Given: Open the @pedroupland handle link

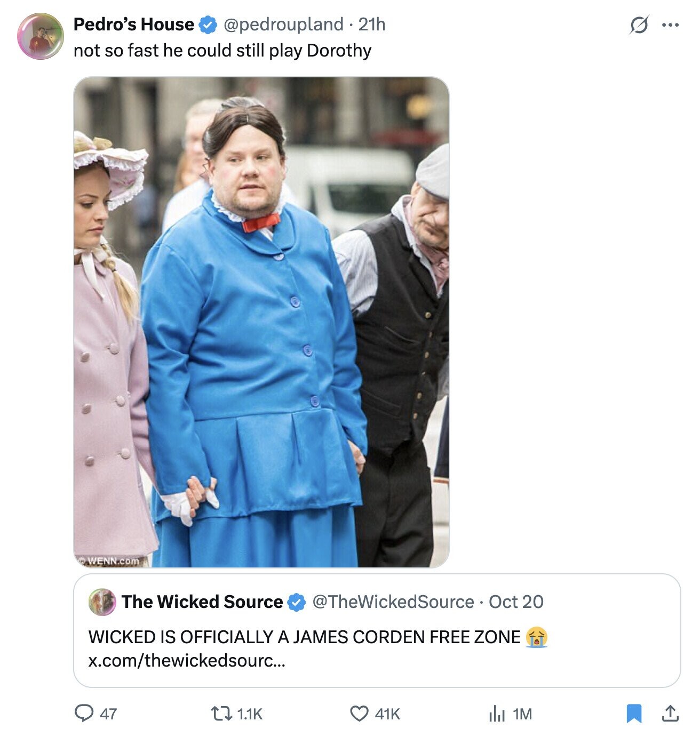Looking at the screenshot, I should click(x=283, y=24).
